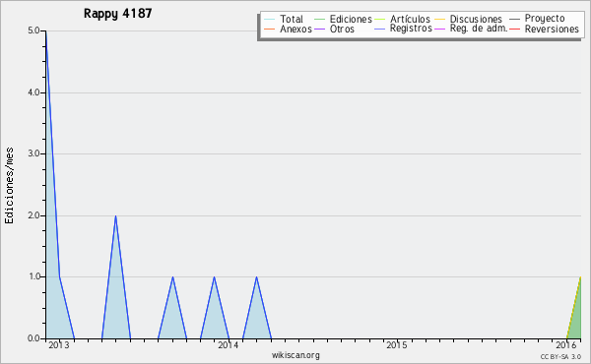The width and height of the screenshot is (591, 364).
Task: Click the x-axis label 2013
Action: pyautogui.click(x=59, y=345)
